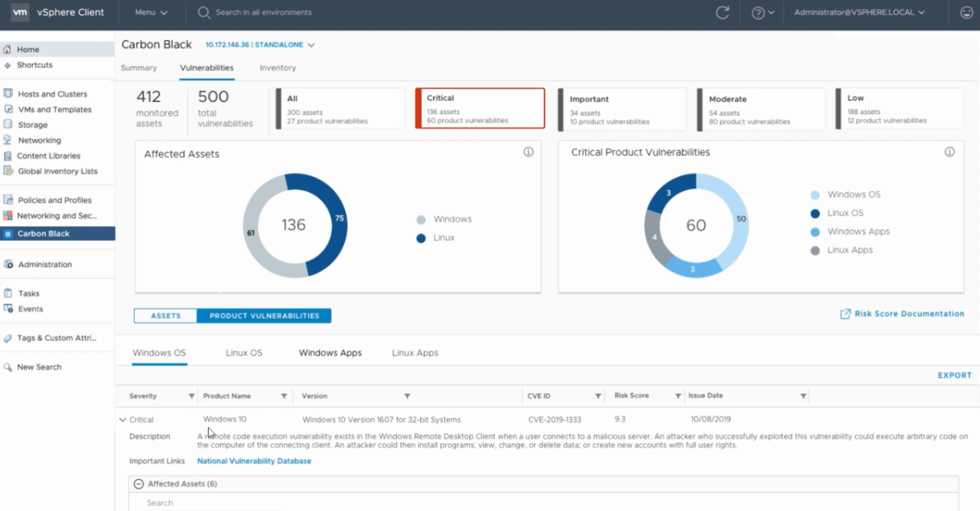Screen dimensions: 980x511
Task: Click the Hosts and Clusters icon
Action: click(x=8, y=94)
